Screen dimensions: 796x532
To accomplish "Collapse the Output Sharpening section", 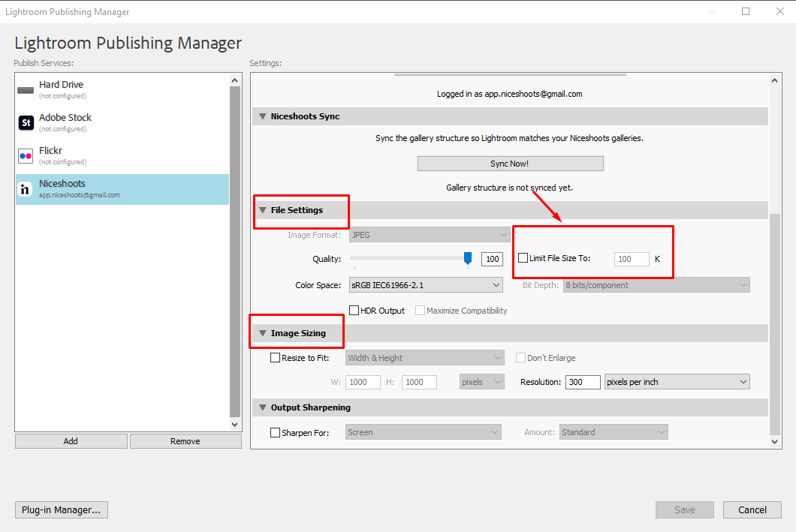I will pyautogui.click(x=263, y=407).
